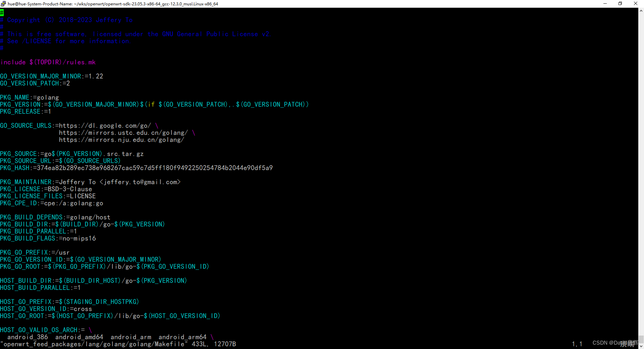Click 'android_386' in the arch list

(28, 337)
